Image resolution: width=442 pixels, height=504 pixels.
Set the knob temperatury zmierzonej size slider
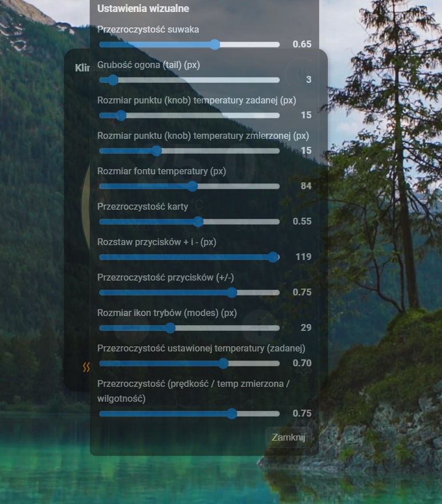(x=190, y=151)
